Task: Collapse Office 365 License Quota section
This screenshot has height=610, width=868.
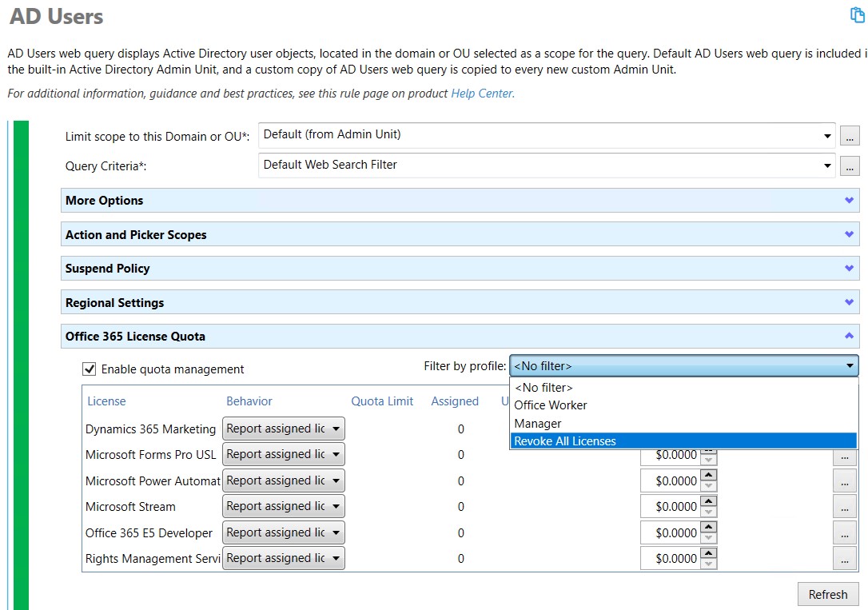Action: click(x=460, y=337)
